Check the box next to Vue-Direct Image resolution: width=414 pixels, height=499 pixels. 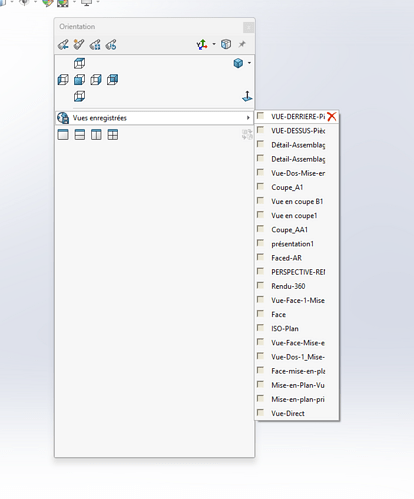tap(260, 413)
